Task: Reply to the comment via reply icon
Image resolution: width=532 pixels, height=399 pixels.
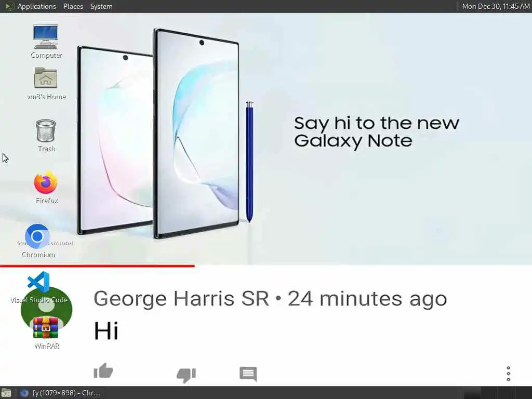Action: point(248,374)
